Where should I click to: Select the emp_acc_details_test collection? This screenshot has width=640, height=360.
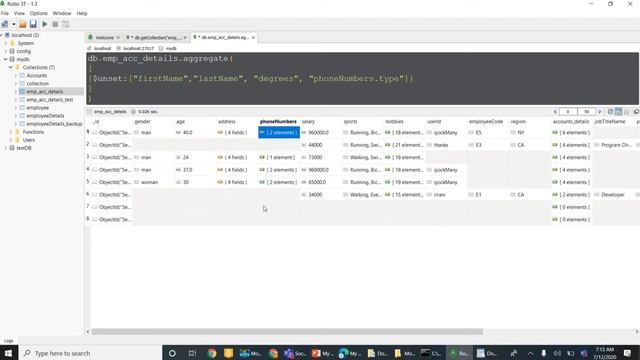point(49,100)
